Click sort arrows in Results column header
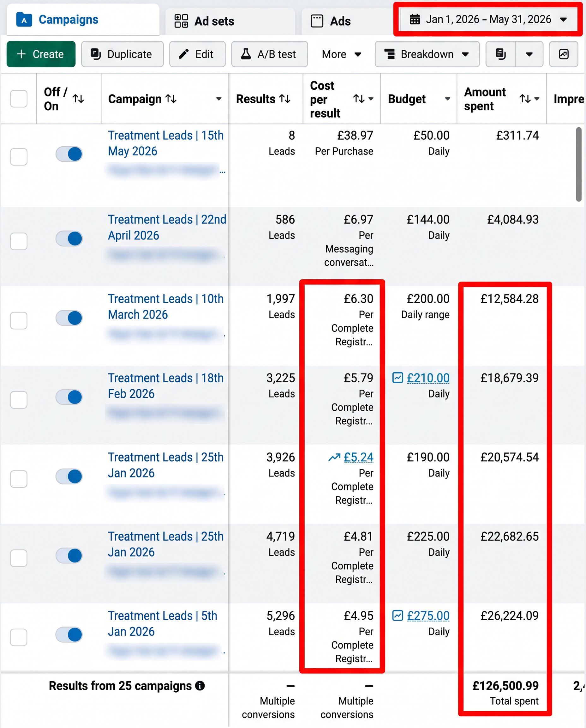The image size is (586, 728). 285,99
